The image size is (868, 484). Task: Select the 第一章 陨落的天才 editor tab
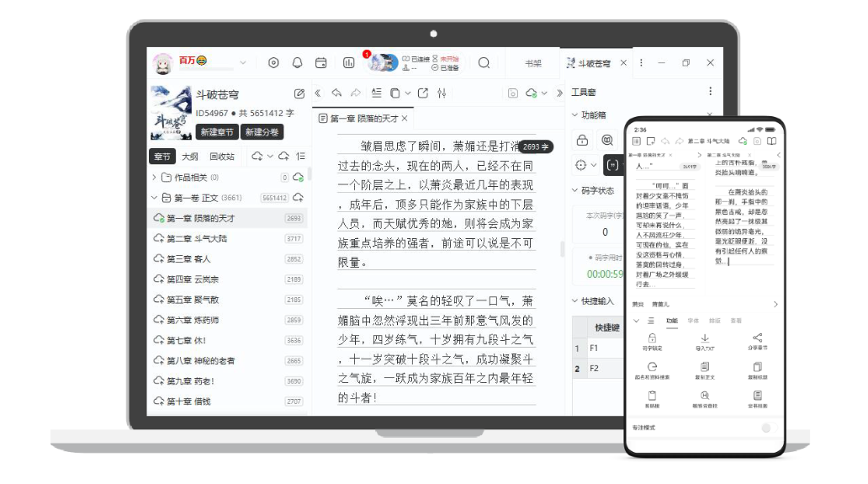(363, 119)
